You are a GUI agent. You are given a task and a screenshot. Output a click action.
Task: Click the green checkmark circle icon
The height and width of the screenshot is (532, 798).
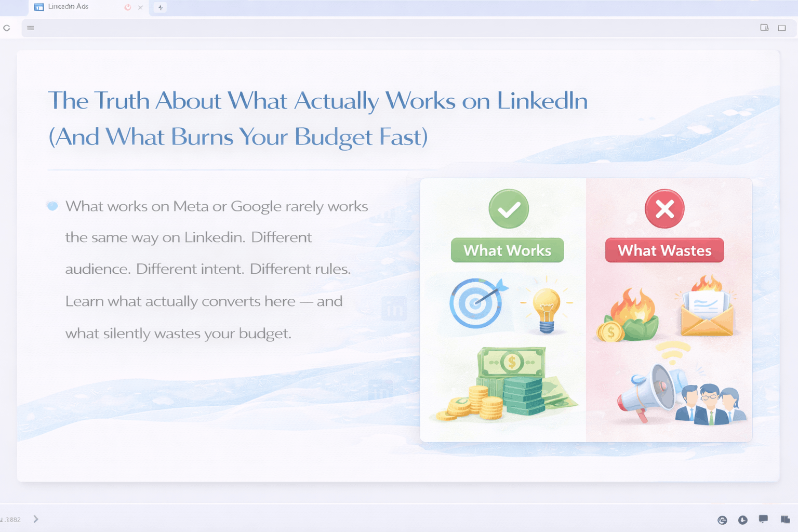coord(509,209)
